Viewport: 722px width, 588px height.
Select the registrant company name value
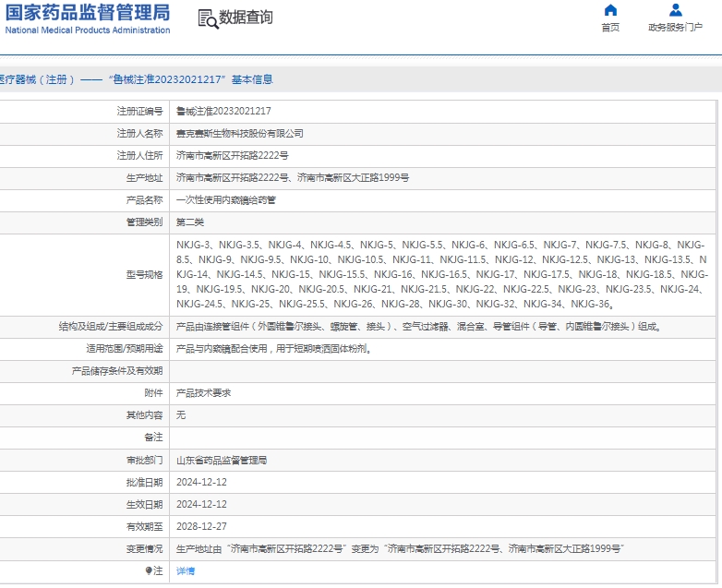239,134
